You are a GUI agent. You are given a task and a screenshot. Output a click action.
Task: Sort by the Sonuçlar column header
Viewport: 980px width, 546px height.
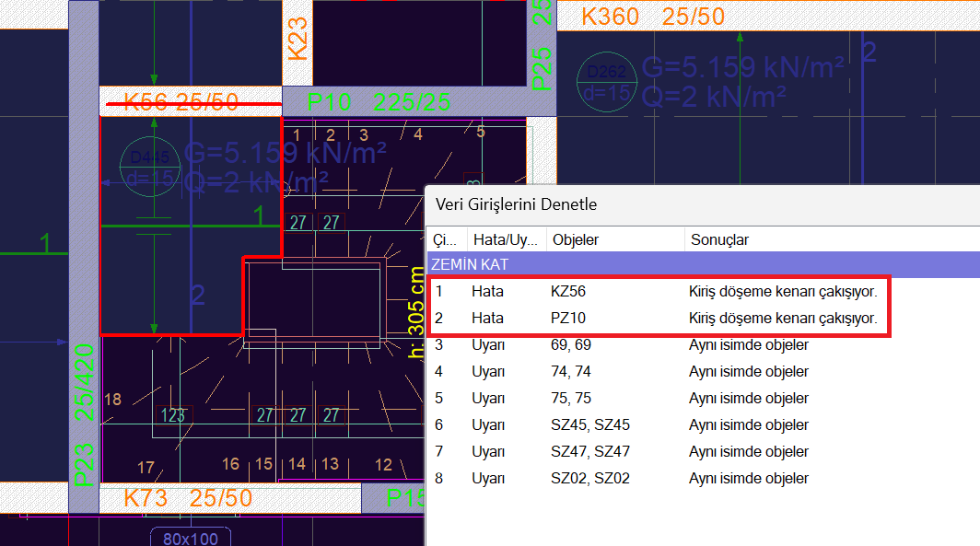829,239
